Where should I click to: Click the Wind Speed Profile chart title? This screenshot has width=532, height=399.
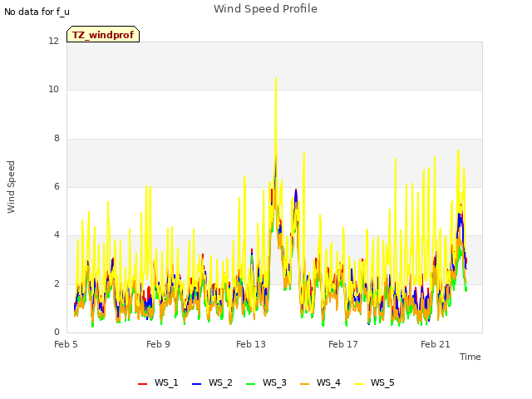pyautogui.click(x=265, y=9)
